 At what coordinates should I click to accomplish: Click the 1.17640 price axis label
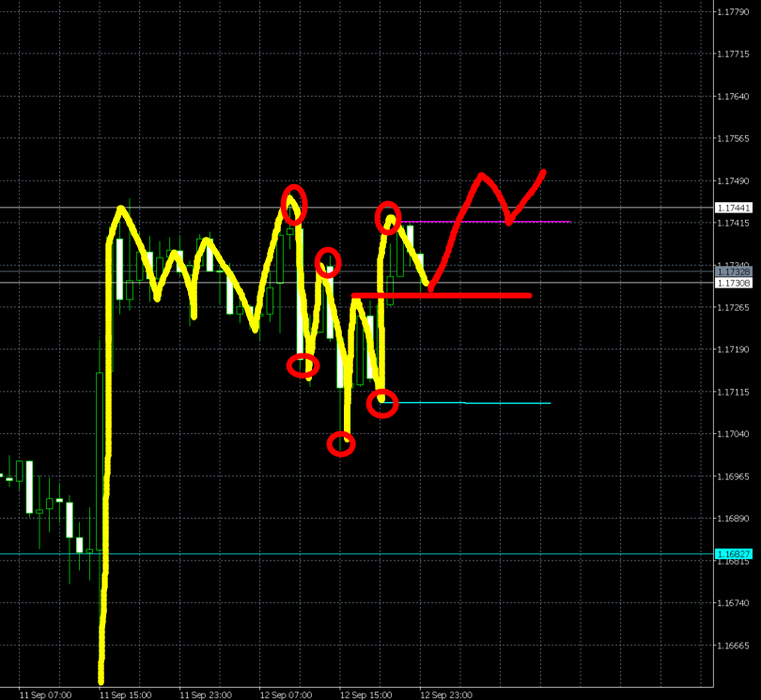[733, 96]
